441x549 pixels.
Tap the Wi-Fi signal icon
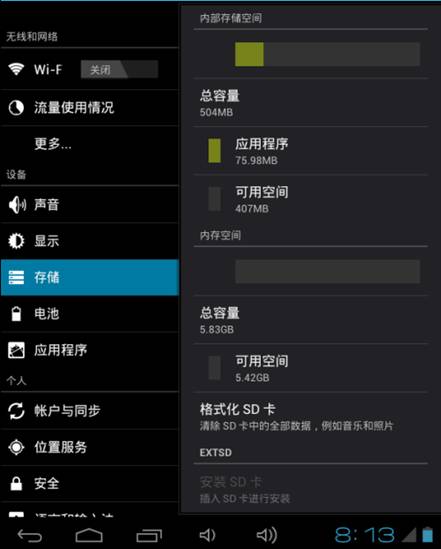pos(16,69)
